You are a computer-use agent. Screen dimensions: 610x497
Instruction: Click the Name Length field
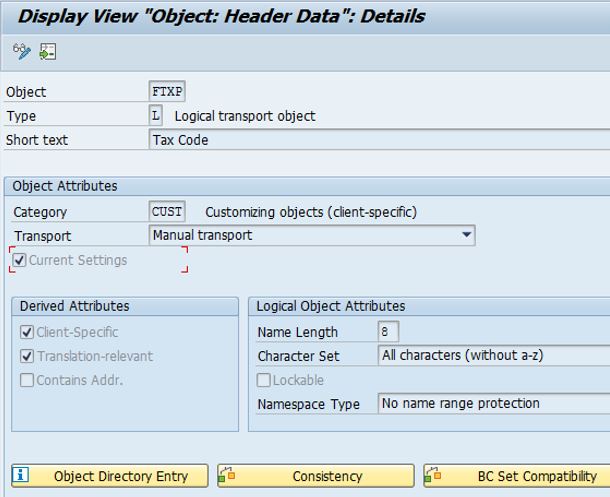tap(388, 332)
